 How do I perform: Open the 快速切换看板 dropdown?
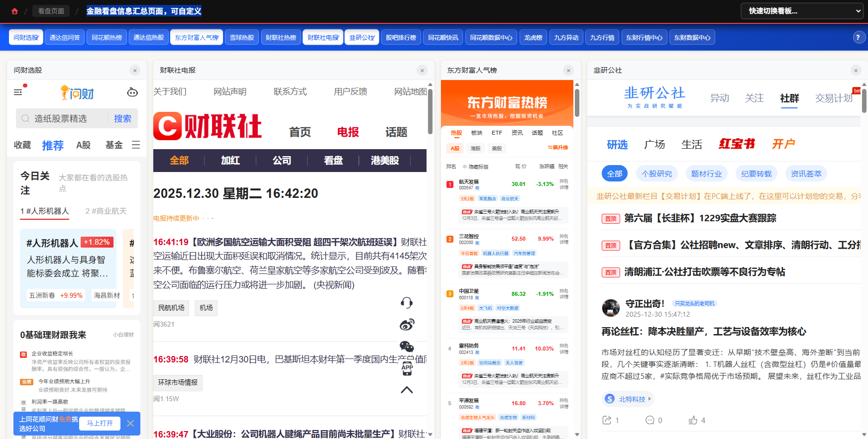802,11
